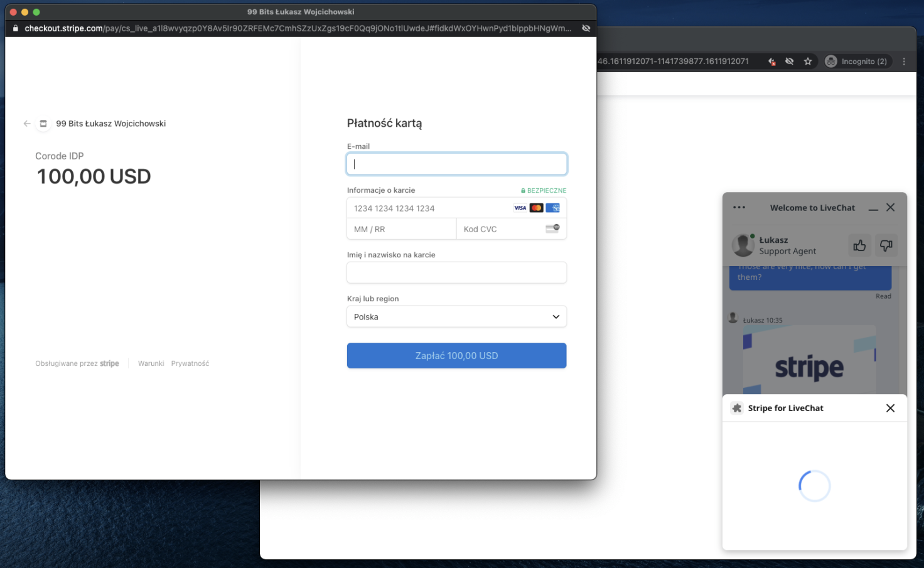Screen dimensions: 924x568
Task: Click the red close button of Stripe window
Action: click(13, 12)
